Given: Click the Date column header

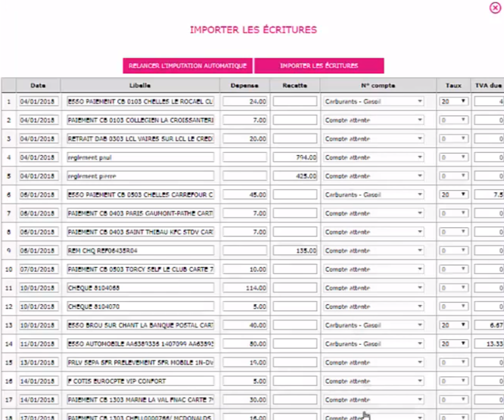Looking at the screenshot, I should pos(38,85).
